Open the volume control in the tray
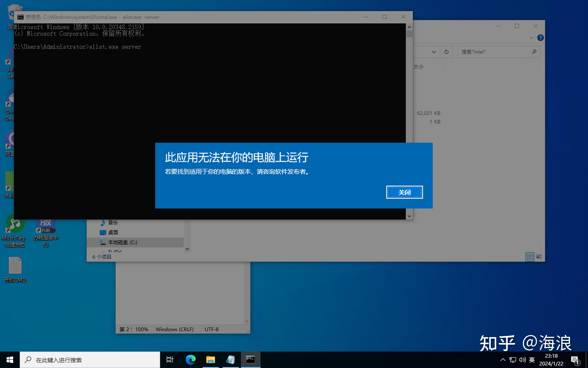The height and width of the screenshot is (368, 588). coord(522,360)
